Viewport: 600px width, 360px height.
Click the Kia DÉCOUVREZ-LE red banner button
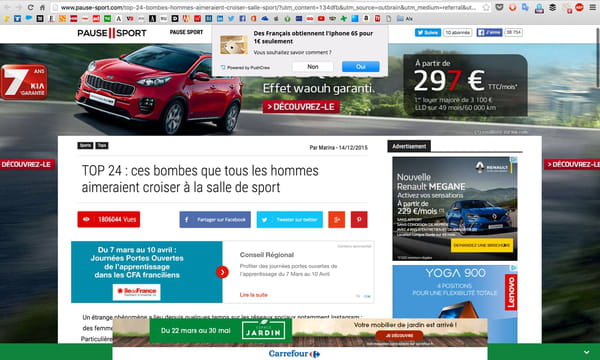point(301,107)
